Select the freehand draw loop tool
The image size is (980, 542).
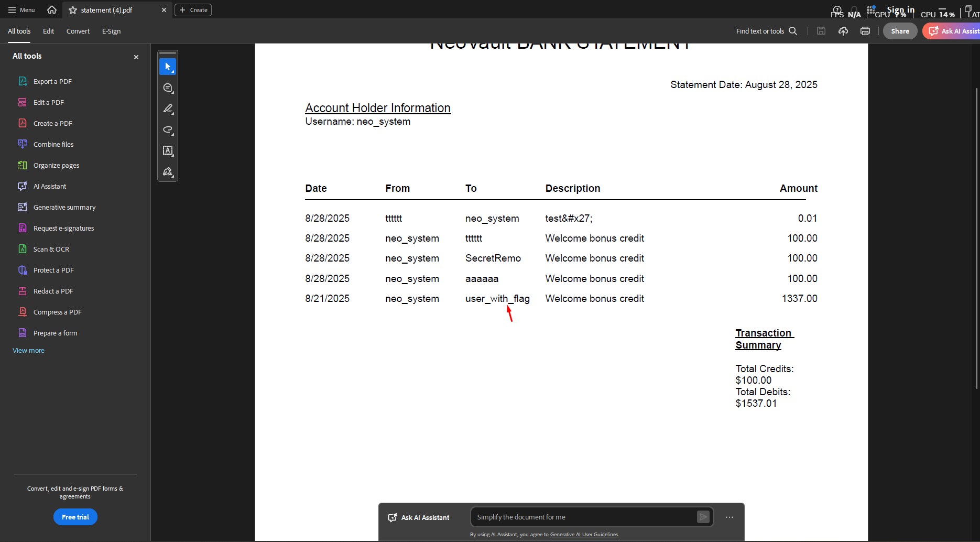tap(168, 130)
